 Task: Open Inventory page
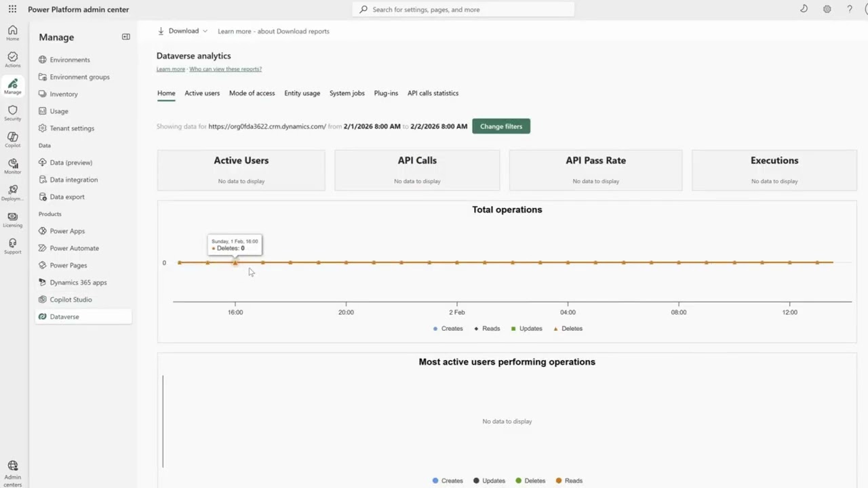[x=83, y=94]
